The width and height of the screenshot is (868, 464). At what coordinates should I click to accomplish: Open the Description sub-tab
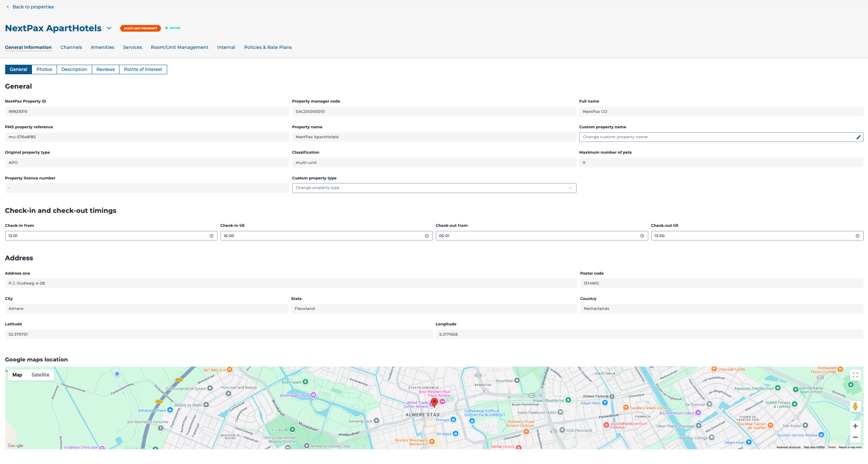tap(74, 69)
